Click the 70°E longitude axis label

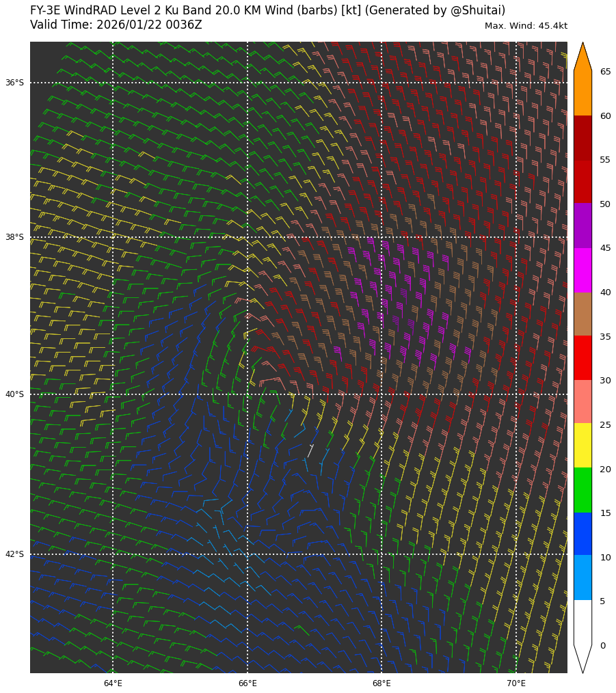click(x=516, y=683)
